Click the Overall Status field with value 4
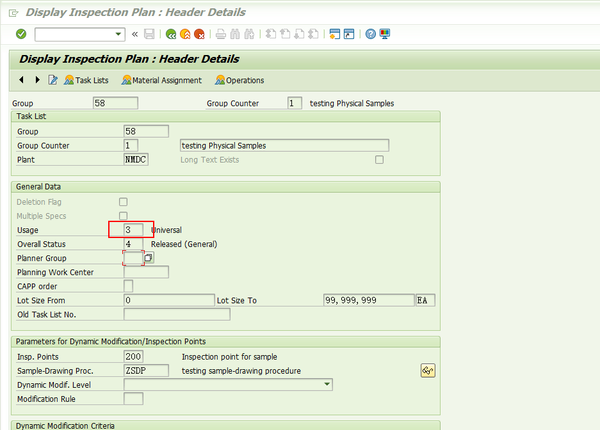The height and width of the screenshot is (430, 600). (134, 244)
